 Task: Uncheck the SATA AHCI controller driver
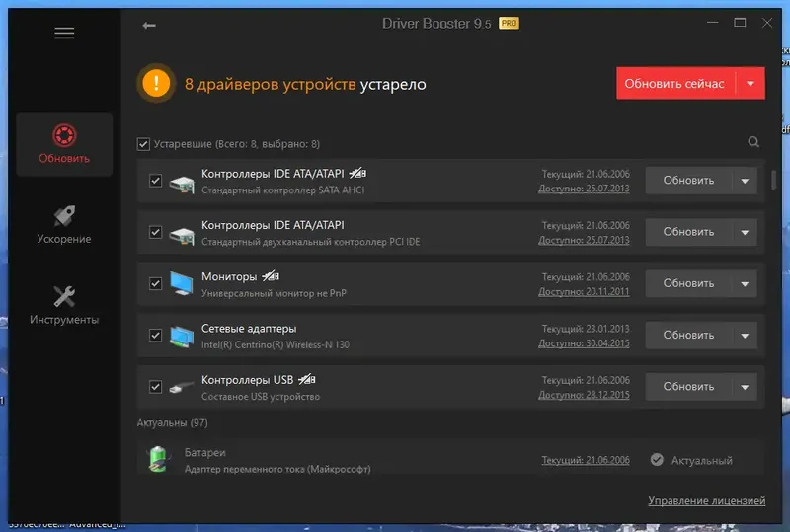pyautogui.click(x=156, y=181)
